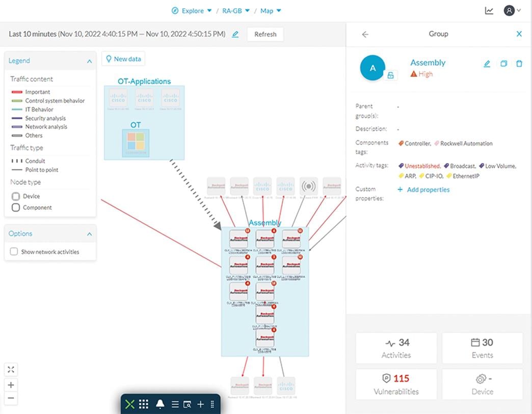
Task: Open the 115 Vulnerabilities tile
Action: [396, 384]
